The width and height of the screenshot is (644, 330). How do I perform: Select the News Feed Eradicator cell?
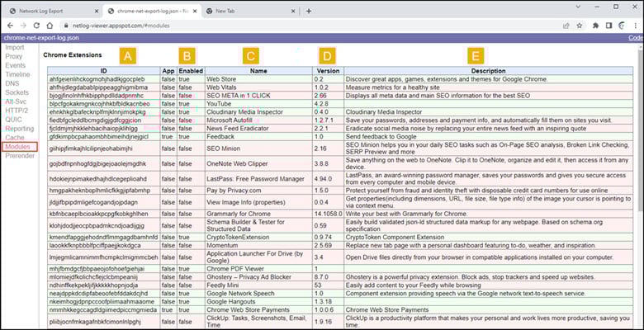click(258, 129)
